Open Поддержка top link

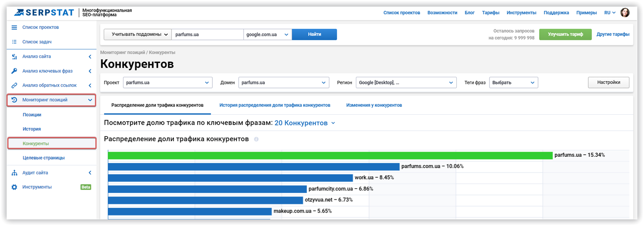pos(556,13)
